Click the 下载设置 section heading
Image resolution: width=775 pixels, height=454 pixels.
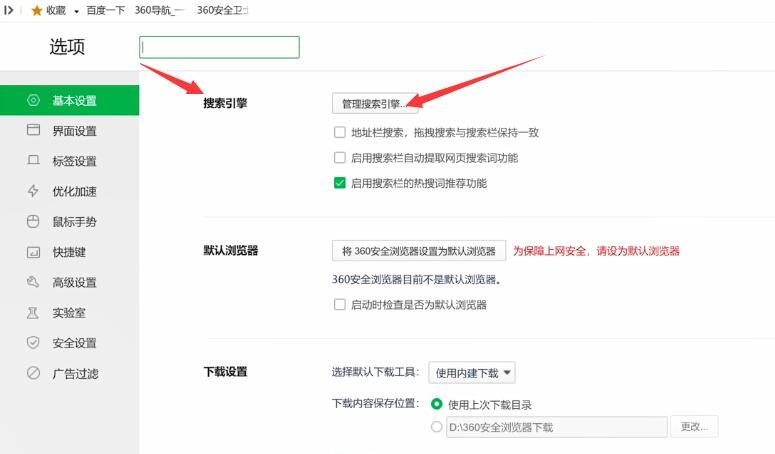pyautogui.click(x=225, y=371)
